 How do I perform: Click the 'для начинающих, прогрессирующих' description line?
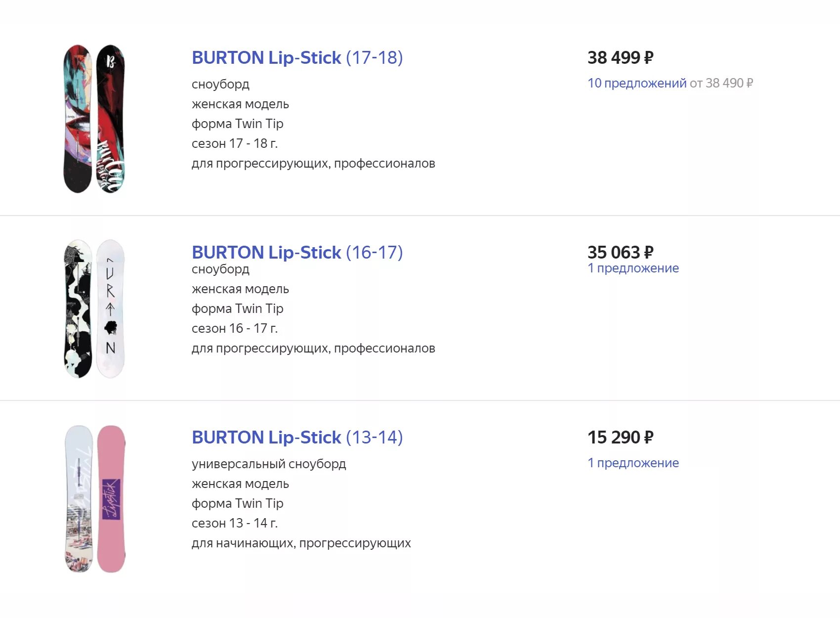tap(301, 543)
